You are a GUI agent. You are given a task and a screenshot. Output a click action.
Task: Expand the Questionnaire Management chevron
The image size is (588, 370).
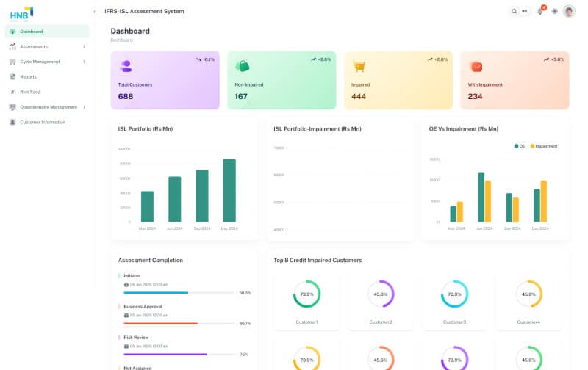coord(84,107)
